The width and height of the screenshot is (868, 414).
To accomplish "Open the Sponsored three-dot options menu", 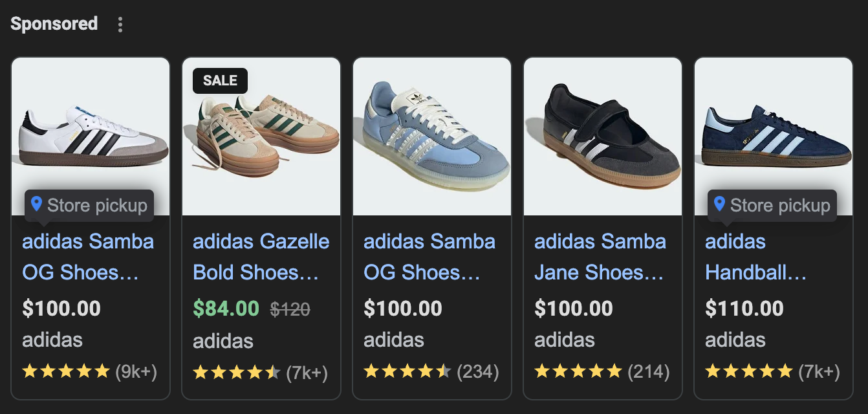I will point(120,25).
